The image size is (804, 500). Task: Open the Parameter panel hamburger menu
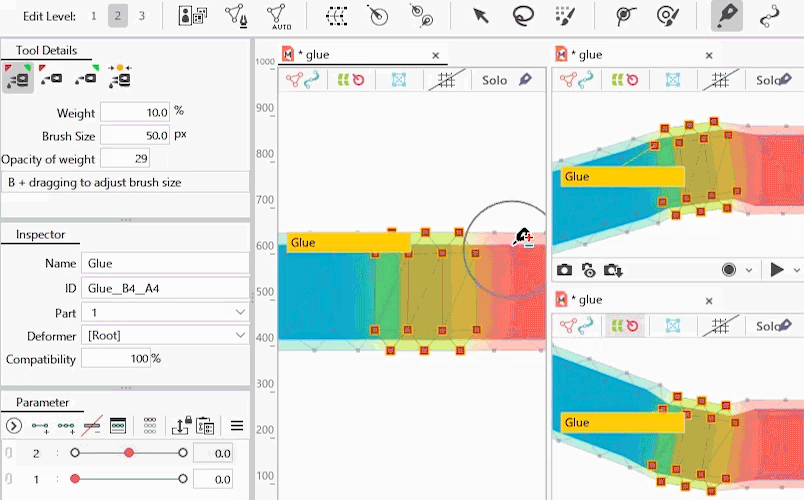click(x=237, y=425)
